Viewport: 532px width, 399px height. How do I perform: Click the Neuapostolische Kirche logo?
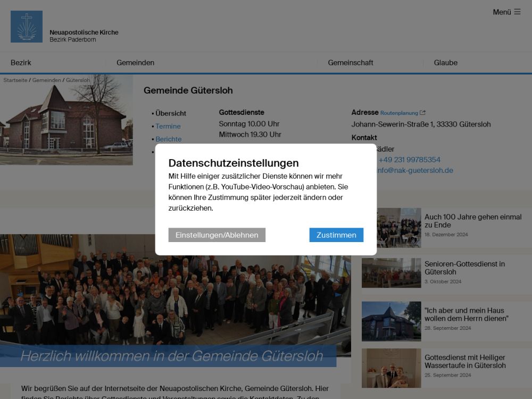[27, 27]
